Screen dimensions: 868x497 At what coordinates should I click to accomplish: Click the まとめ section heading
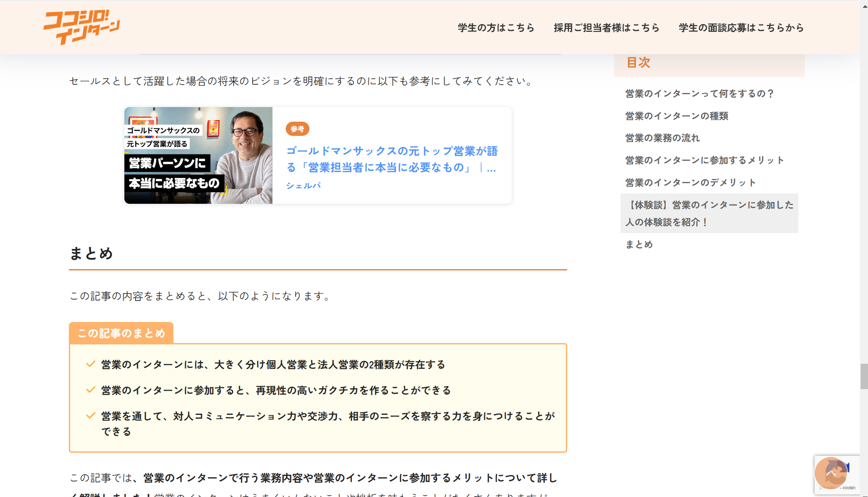pyautogui.click(x=91, y=254)
